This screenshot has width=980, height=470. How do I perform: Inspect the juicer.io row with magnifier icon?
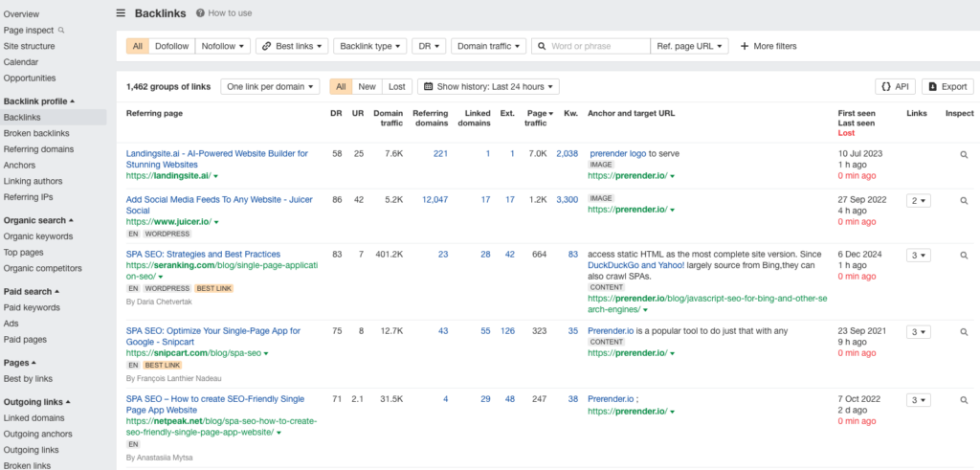964,201
